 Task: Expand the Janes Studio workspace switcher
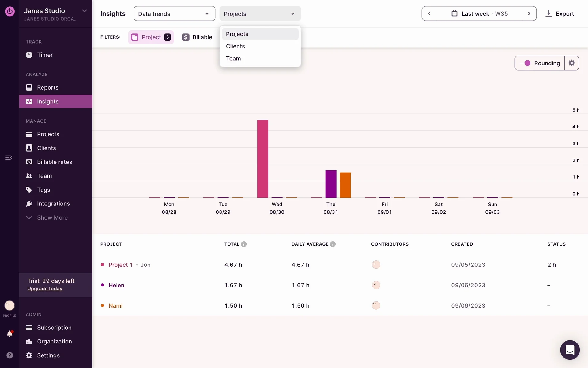(85, 11)
